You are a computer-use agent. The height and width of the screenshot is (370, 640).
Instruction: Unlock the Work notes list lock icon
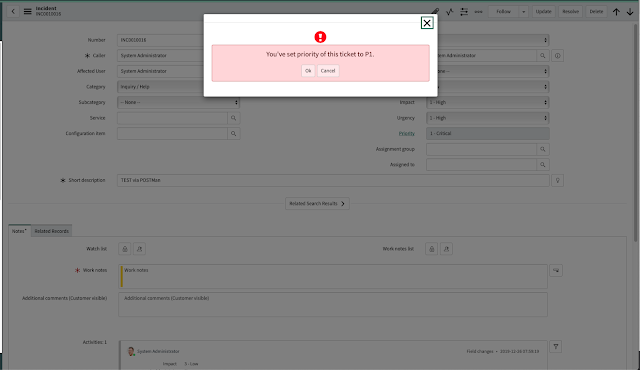pos(431,249)
